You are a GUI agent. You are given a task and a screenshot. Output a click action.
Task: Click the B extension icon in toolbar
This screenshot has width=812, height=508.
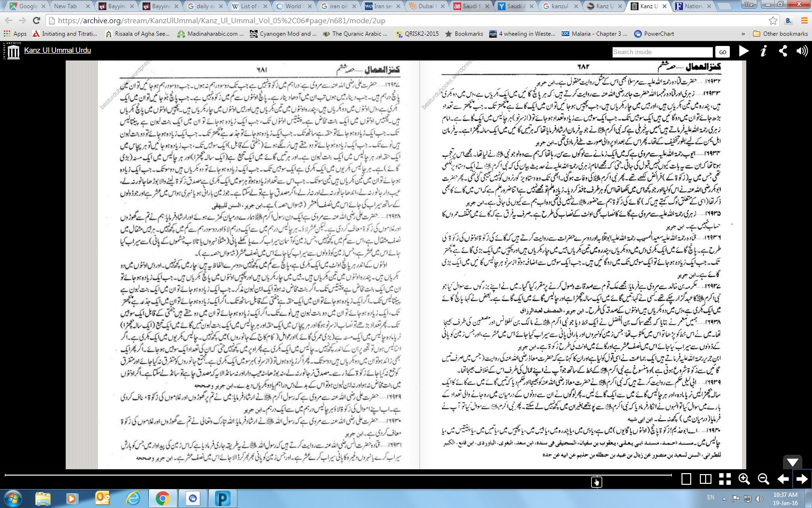click(x=789, y=21)
